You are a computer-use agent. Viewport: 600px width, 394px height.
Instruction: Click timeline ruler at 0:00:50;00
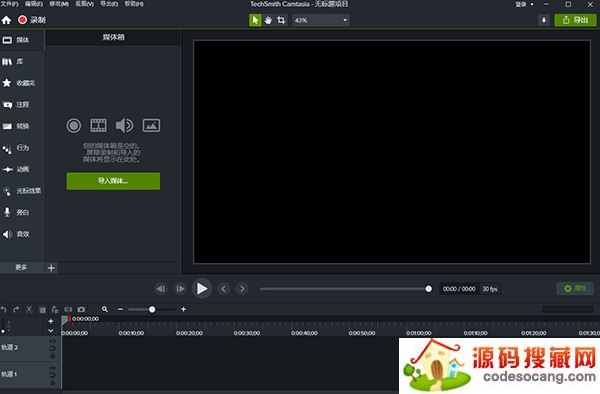click(x=362, y=333)
